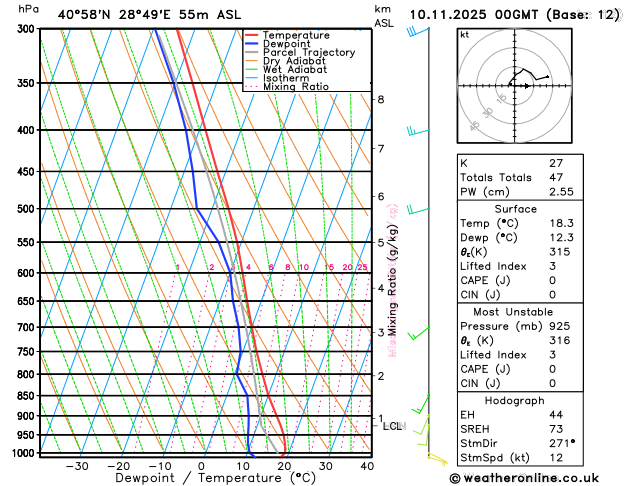The width and height of the screenshot is (629, 486).
Task: Click the gray Parcel Trajectory legend line
Action: (x=252, y=53)
